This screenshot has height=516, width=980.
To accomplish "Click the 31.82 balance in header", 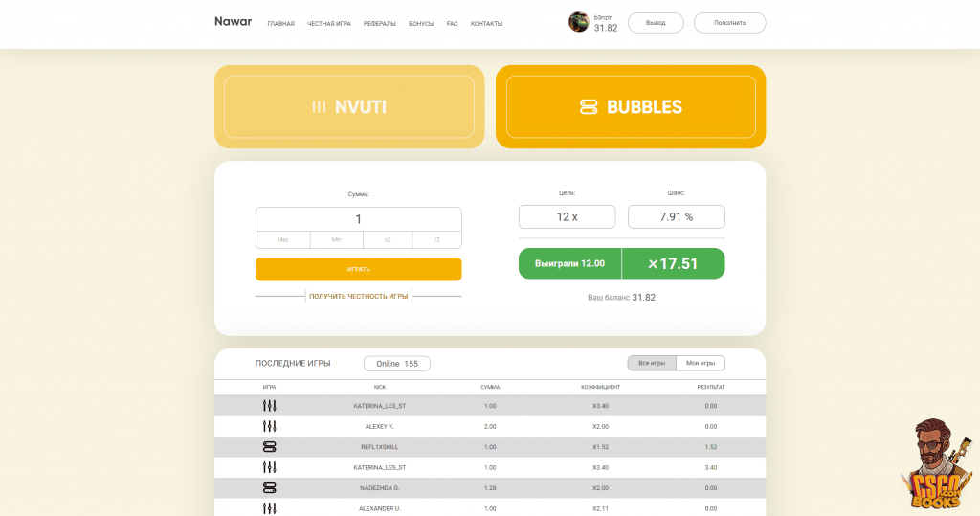I will coord(606,28).
